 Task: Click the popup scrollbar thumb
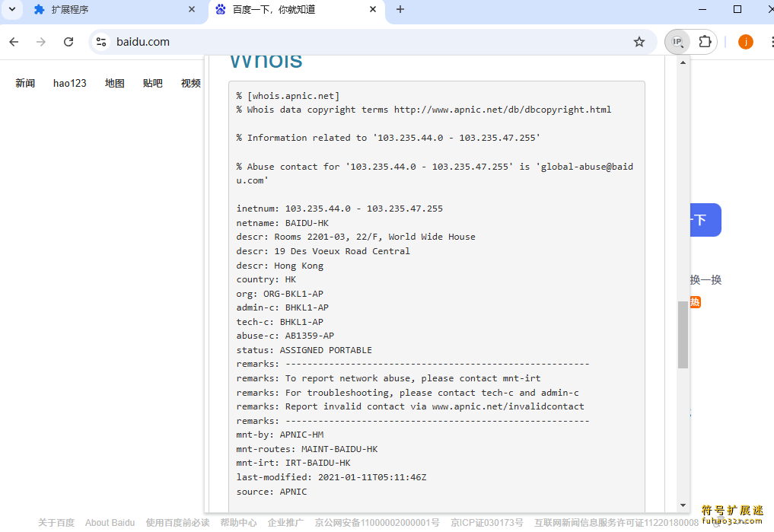click(x=683, y=335)
